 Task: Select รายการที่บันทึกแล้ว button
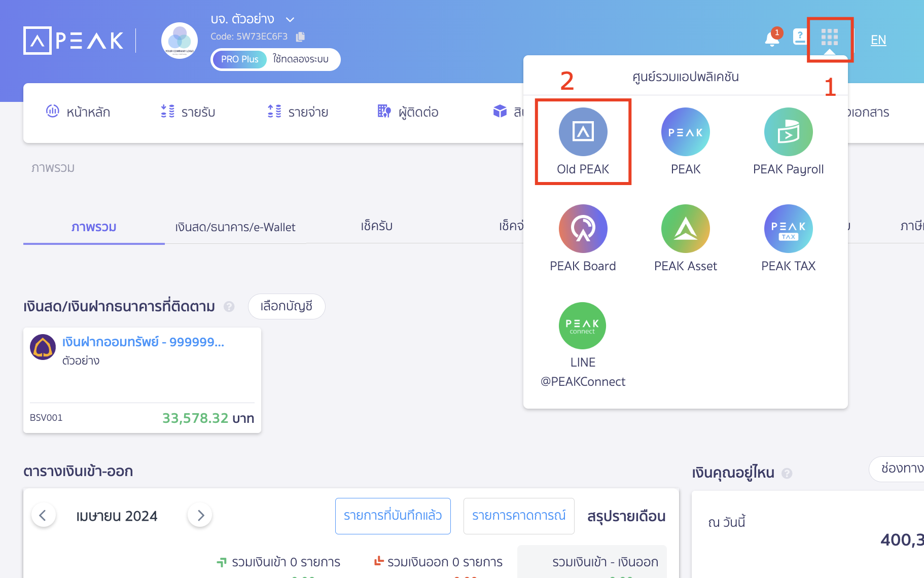pyautogui.click(x=393, y=516)
